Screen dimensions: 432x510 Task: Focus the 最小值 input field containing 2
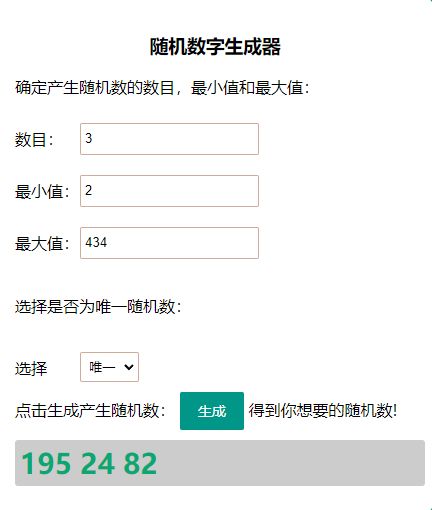[169, 191]
